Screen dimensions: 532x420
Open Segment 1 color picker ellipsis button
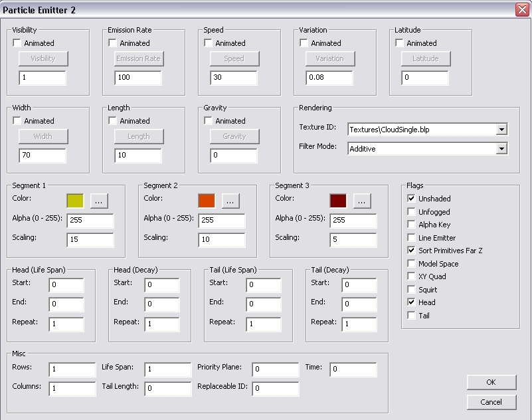point(99,201)
